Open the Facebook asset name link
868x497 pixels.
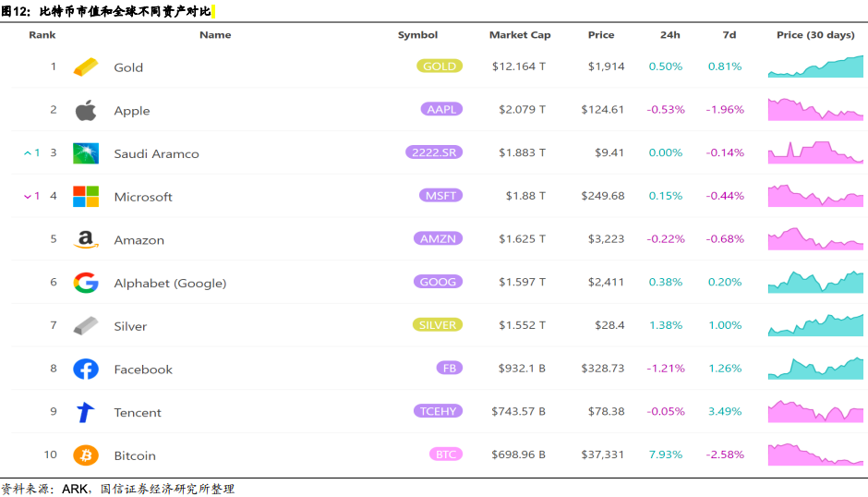point(143,370)
